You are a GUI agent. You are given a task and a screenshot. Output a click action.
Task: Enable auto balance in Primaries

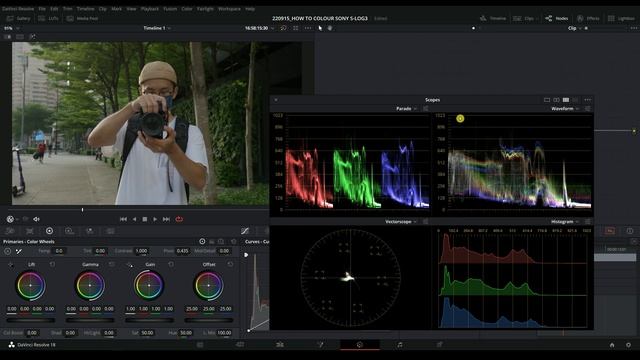(8, 251)
